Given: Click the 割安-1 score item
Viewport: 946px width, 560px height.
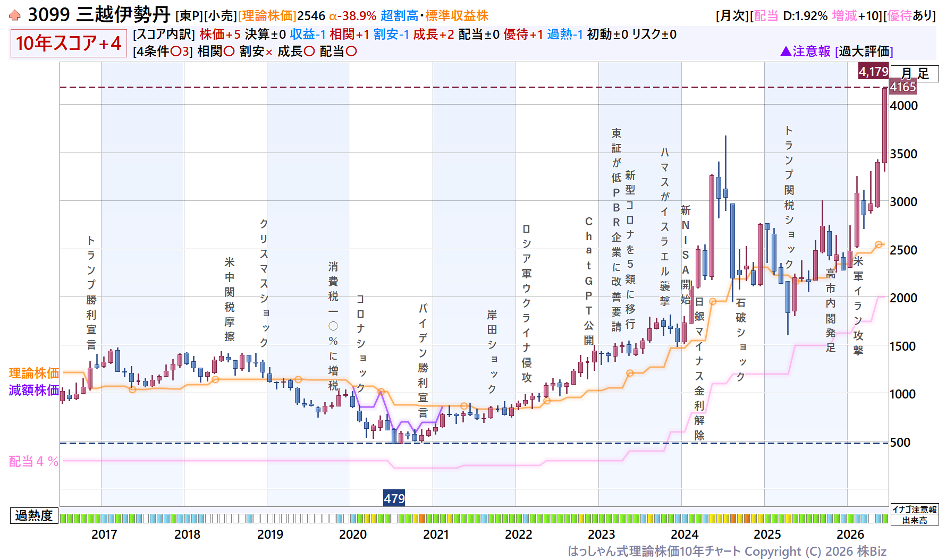Looking at the screenshot, I should 391,35.
